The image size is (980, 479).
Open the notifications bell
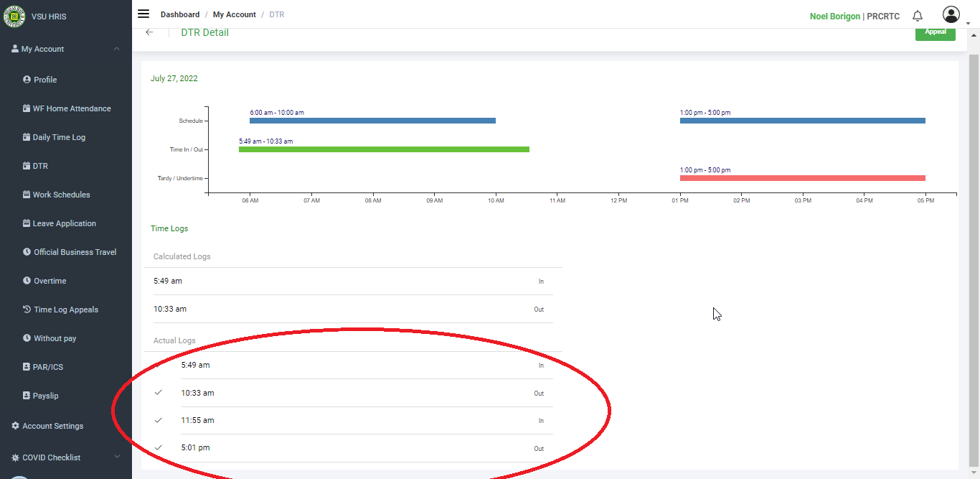click(x=917, y=16)
